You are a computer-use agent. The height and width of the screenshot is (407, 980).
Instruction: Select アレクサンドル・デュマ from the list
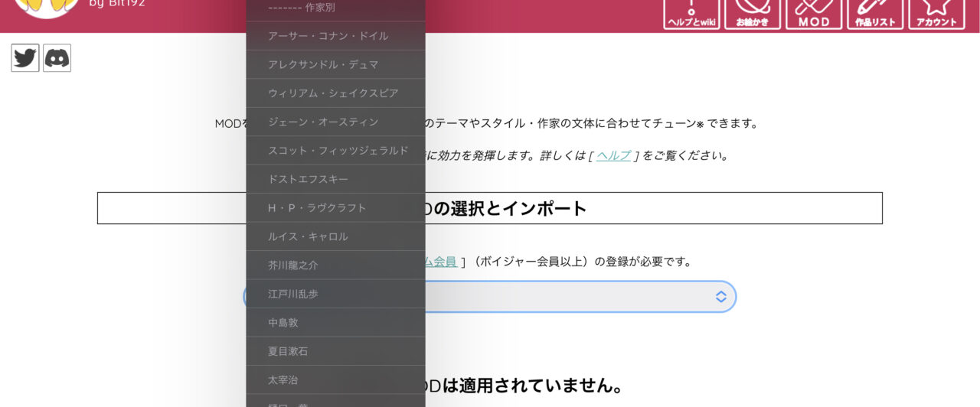click(335, 64)
